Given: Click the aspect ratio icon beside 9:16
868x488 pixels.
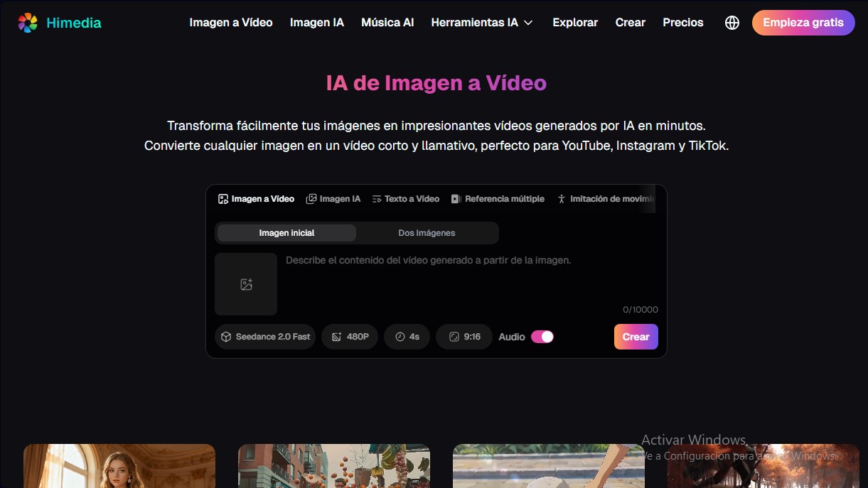Looking at the screenshot, I should coord(454,337).
